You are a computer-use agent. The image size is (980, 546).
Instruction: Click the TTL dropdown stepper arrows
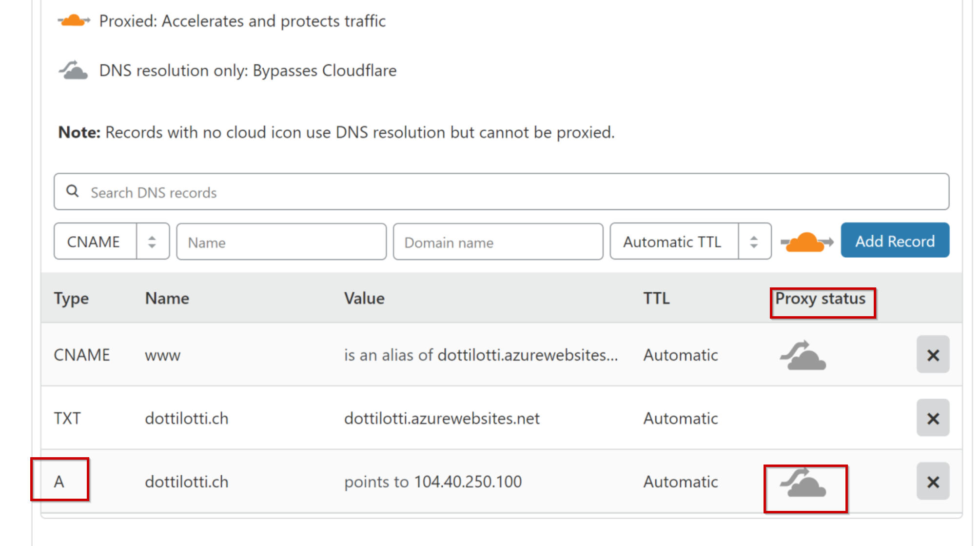[x=754, y=241]
